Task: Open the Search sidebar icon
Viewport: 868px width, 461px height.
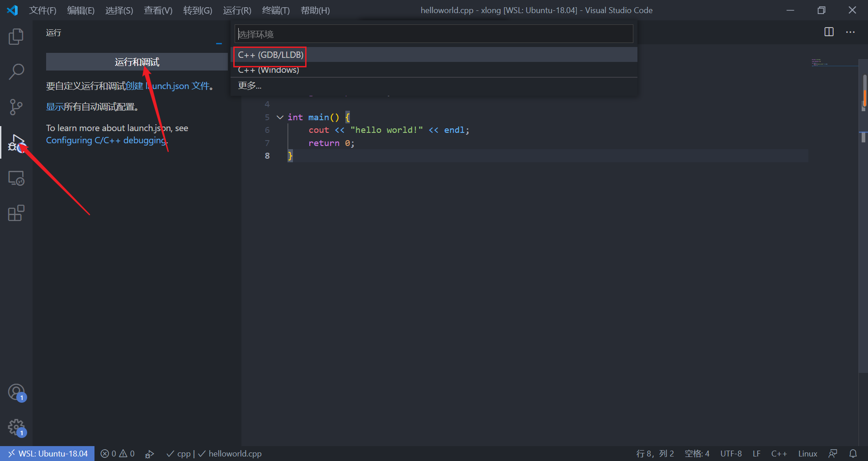Action: coord(16,71)
